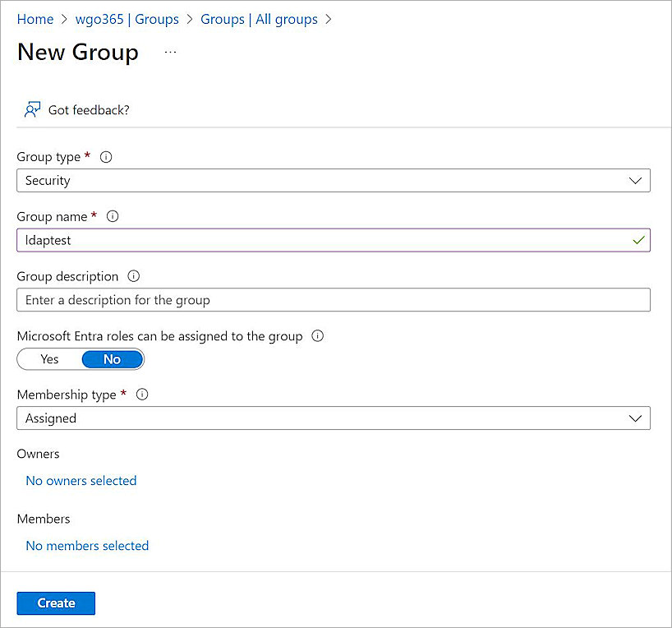
Task: Click the Membership type info icon
Action: [x=141, y=395]
